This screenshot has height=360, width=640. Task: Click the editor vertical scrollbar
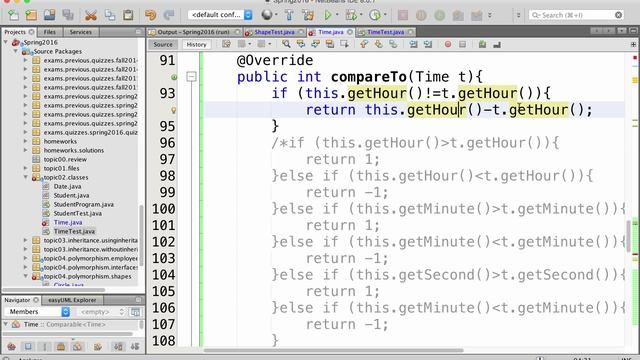point(629,237)
